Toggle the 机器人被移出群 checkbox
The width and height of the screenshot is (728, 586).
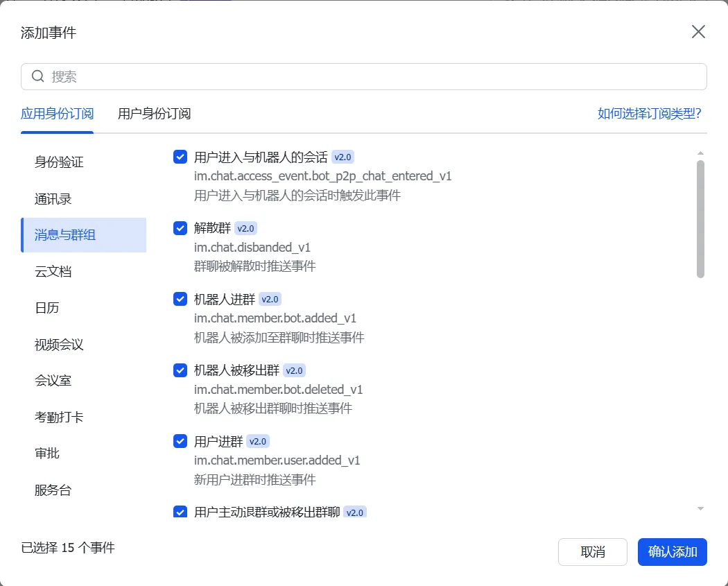(x=180, y=370)
